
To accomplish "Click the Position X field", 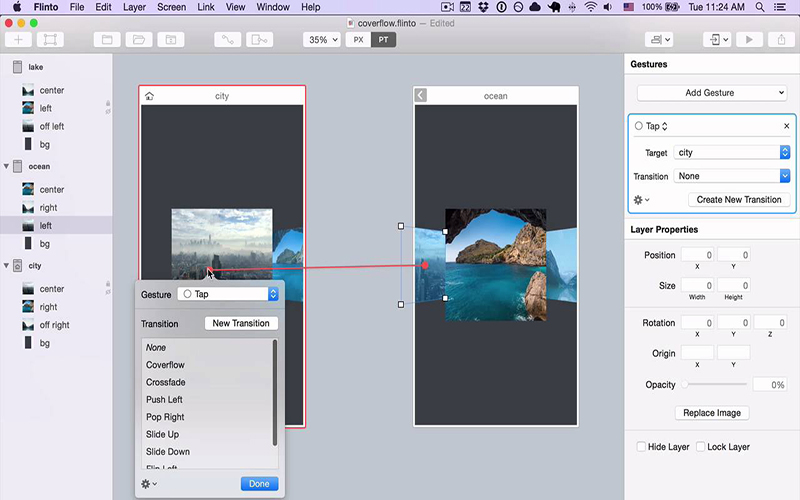I will [697, 255].
